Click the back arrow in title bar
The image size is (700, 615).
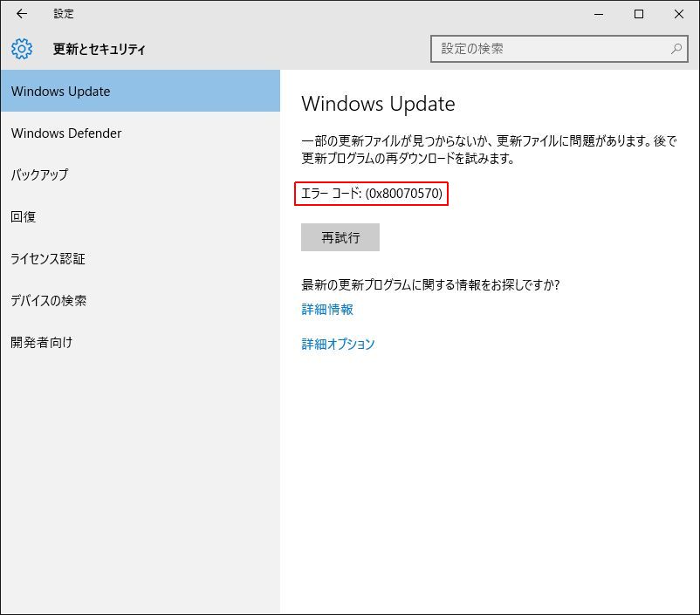[22, 14]
